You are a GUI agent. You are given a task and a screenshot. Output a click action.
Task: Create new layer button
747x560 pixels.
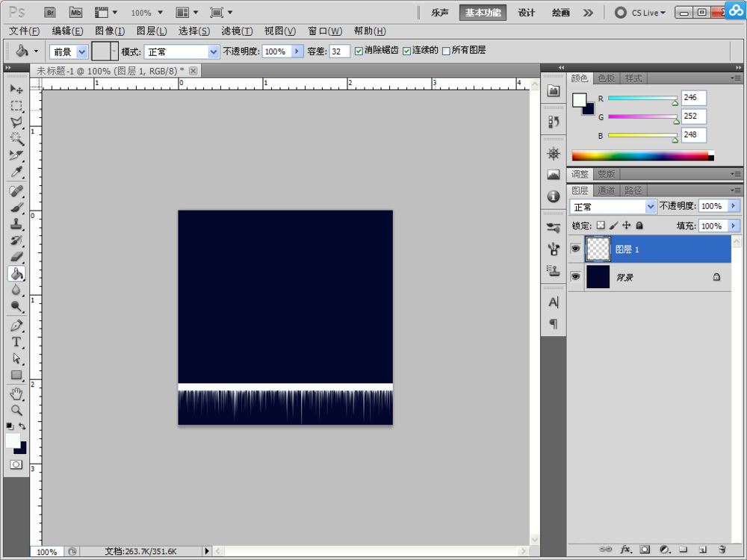point(702,549)
